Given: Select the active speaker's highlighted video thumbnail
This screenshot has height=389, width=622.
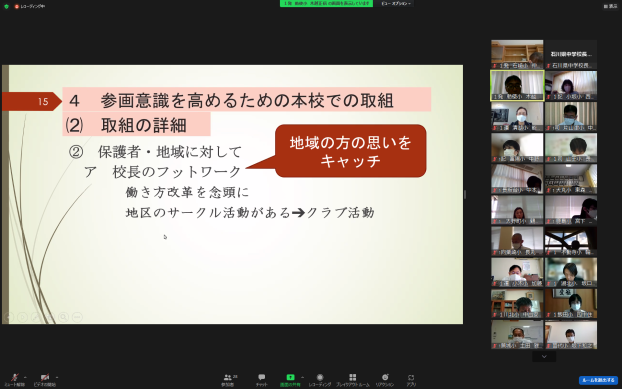Looking at the screenshot, I should click(517, 85).
